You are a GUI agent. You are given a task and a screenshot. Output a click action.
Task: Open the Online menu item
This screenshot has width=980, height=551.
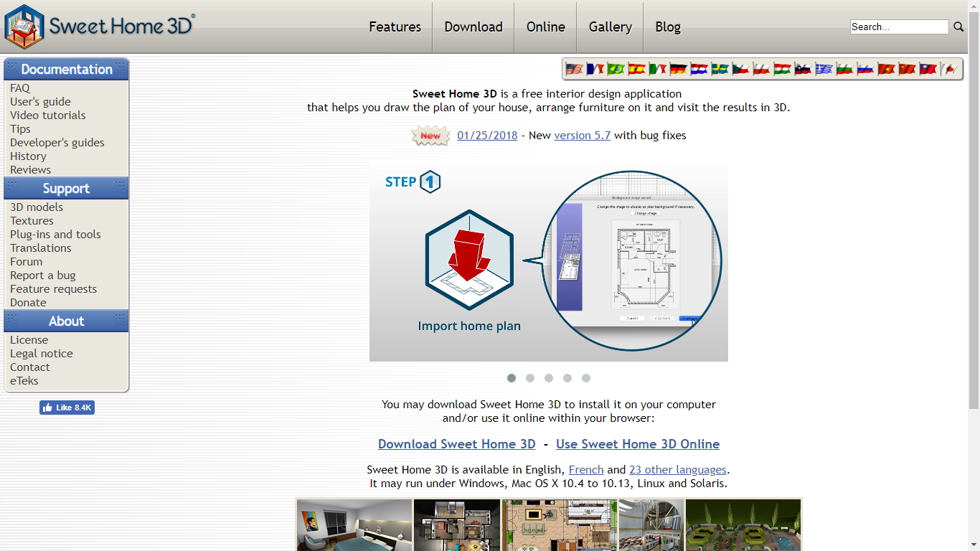point(546,27)
